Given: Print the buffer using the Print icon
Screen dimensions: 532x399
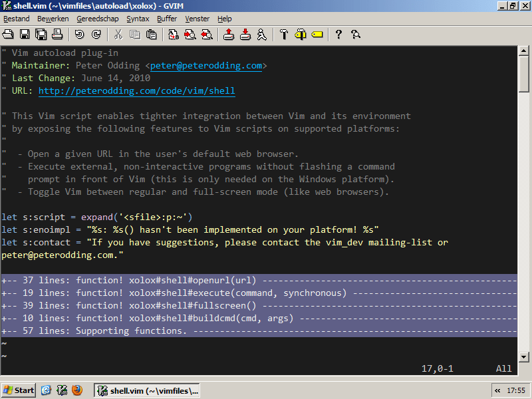Looking at the screenshot, I should coord(57,35).
